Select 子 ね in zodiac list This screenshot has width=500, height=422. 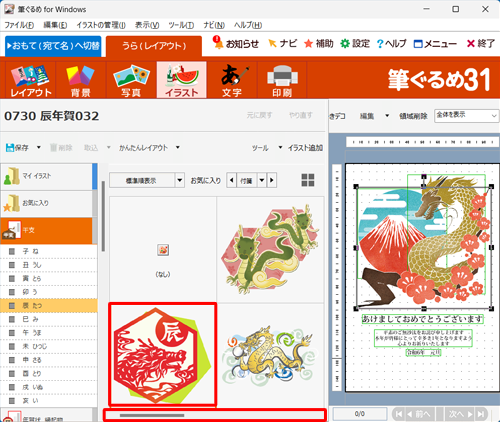point(49,251)
